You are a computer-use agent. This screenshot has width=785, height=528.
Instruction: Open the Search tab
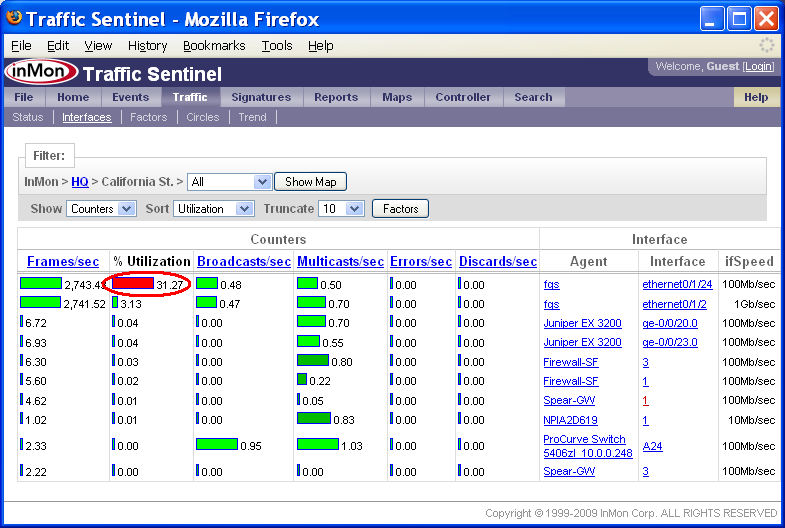tap(533, 97)
